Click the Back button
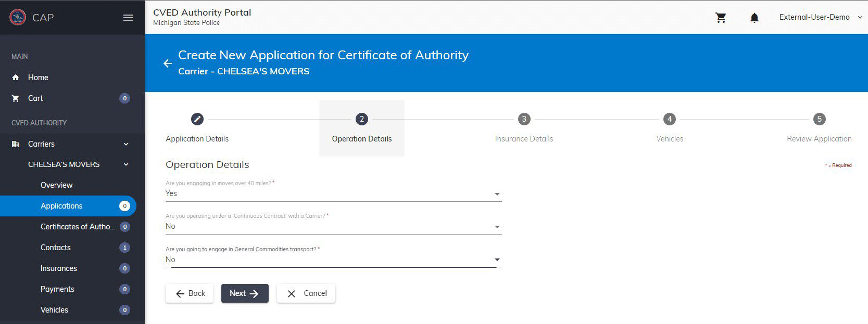The image size is (868, 324). (190, 293)
